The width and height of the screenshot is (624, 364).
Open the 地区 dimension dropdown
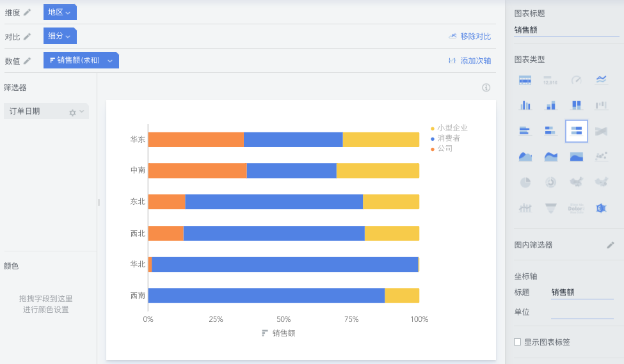tap(60, 12)
